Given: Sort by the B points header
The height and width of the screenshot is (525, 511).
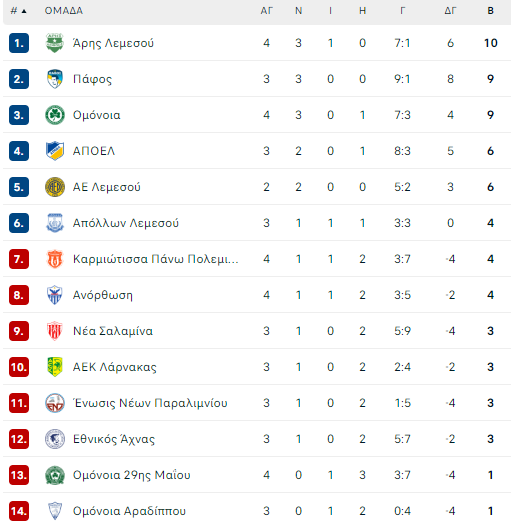Looking at the screenshot, I should pos(490,11).
